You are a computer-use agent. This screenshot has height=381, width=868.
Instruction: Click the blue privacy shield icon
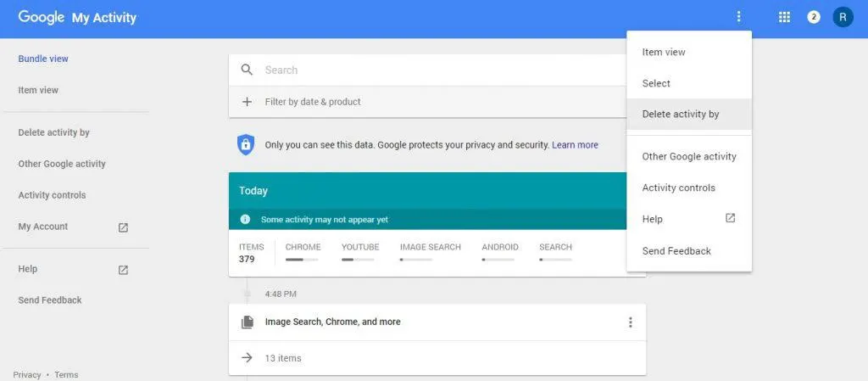pos(246,145)
